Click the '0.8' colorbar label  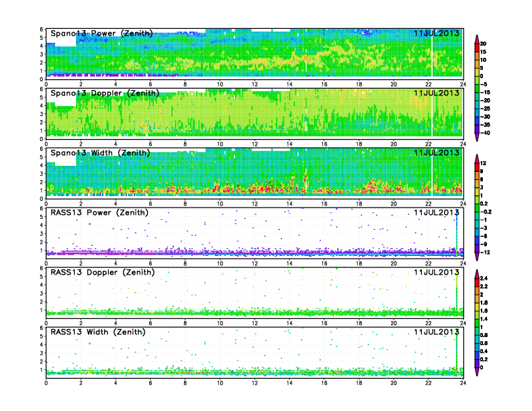point(484,335)
